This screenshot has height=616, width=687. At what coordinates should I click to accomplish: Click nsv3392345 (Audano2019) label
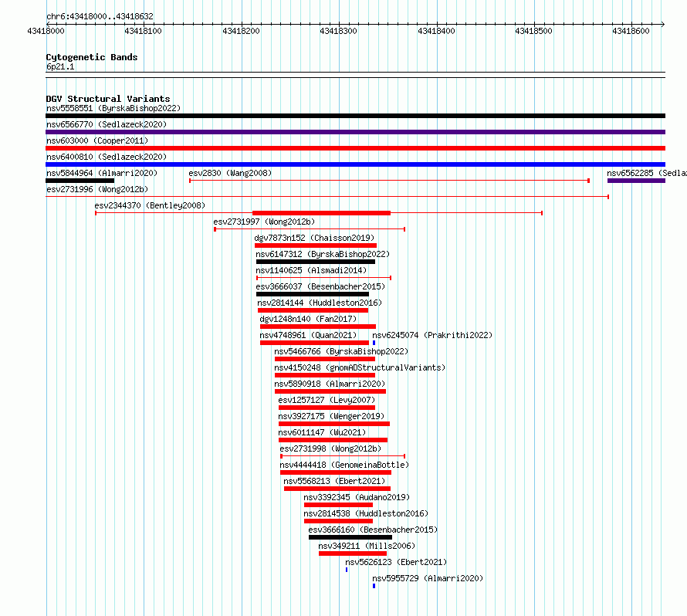click(357, 497)
